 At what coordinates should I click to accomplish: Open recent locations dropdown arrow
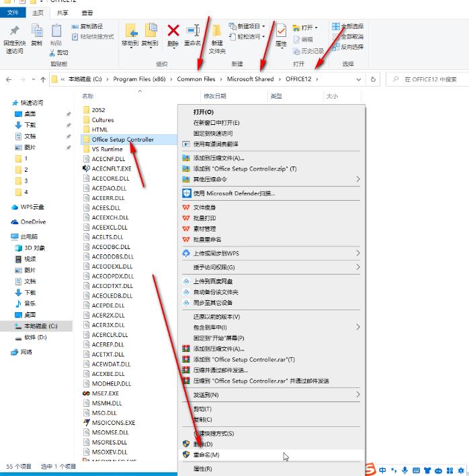(x=34, y=79)
